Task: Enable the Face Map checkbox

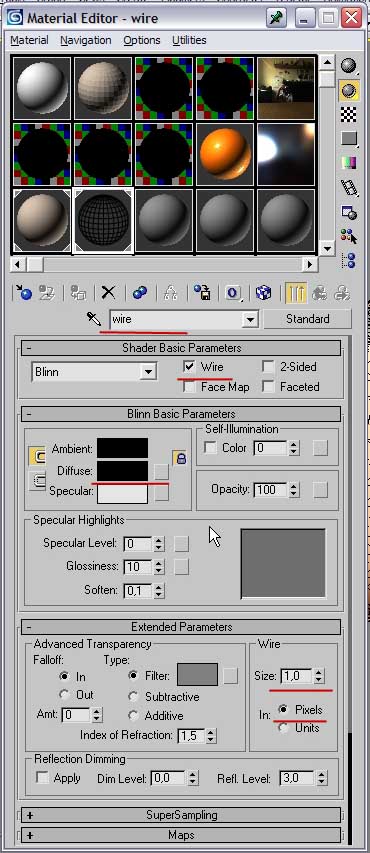Action: click(x=189, y=387)
